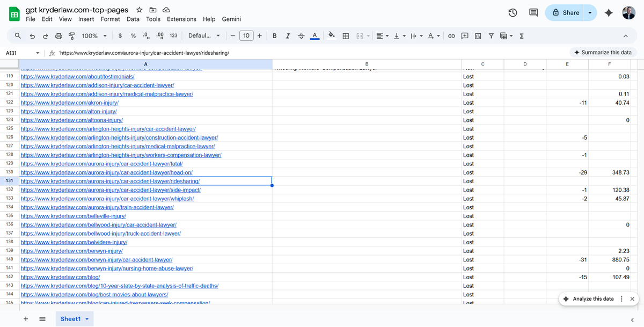Open the font family dropdown
The width and height of the screenshot is (644, 327).
204,36
